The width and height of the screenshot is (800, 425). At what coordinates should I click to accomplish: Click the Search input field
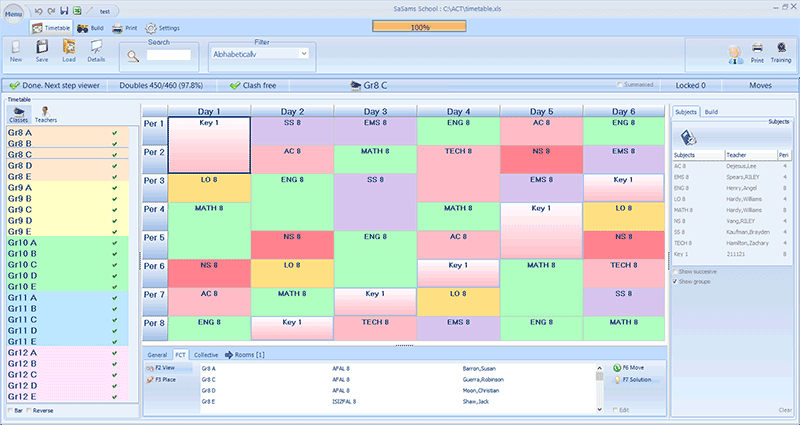[x=169, y=55]
